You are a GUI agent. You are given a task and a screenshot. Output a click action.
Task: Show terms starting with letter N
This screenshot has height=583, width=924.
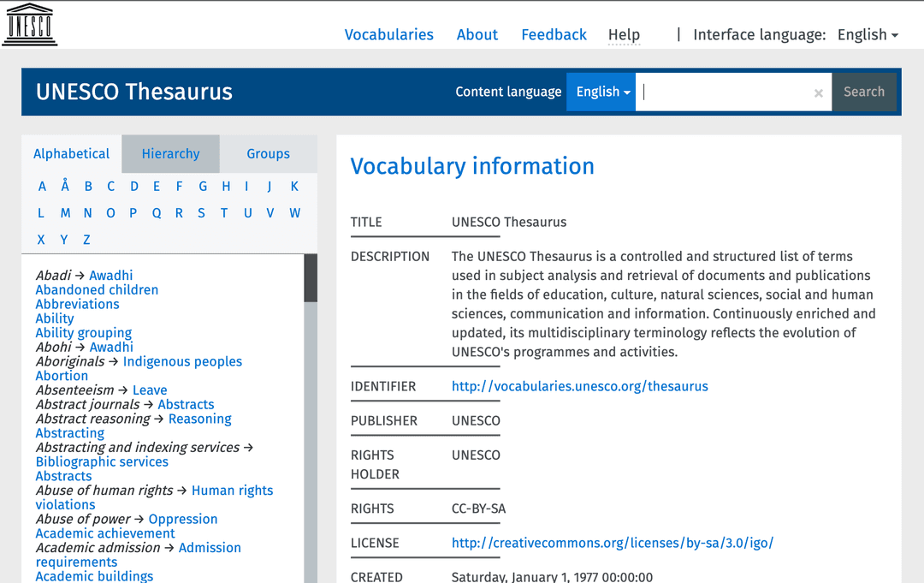coord(88,213)
